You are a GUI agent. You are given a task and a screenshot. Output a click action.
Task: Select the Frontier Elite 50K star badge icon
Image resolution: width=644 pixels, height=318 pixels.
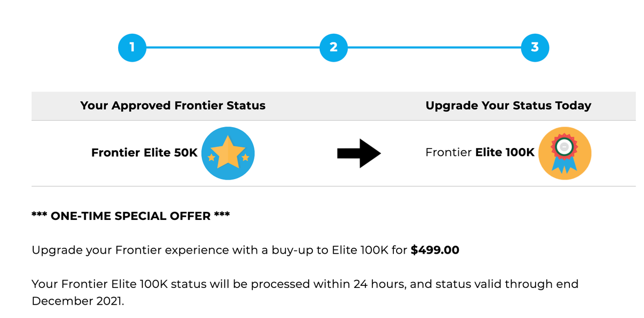(x=228, y=153)
